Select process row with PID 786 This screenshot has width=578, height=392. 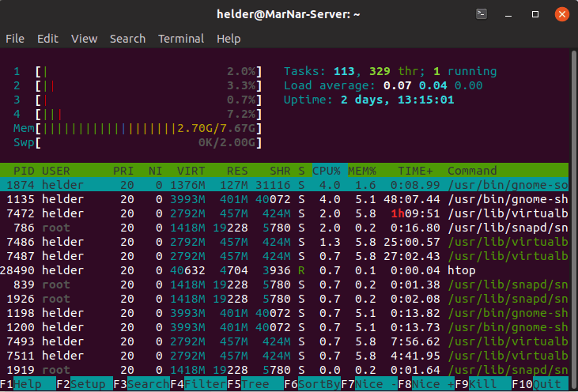coord(284,228)
